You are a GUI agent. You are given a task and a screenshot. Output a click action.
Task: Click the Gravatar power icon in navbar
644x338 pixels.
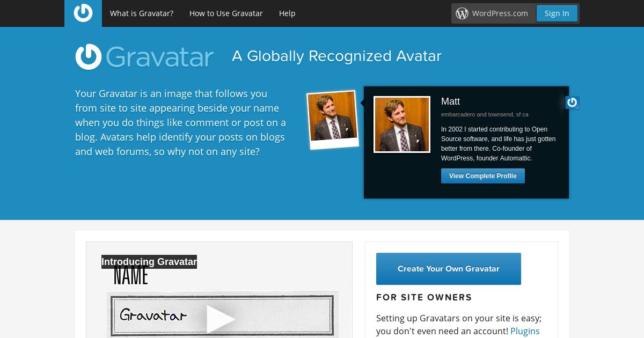tap(83, 13)
